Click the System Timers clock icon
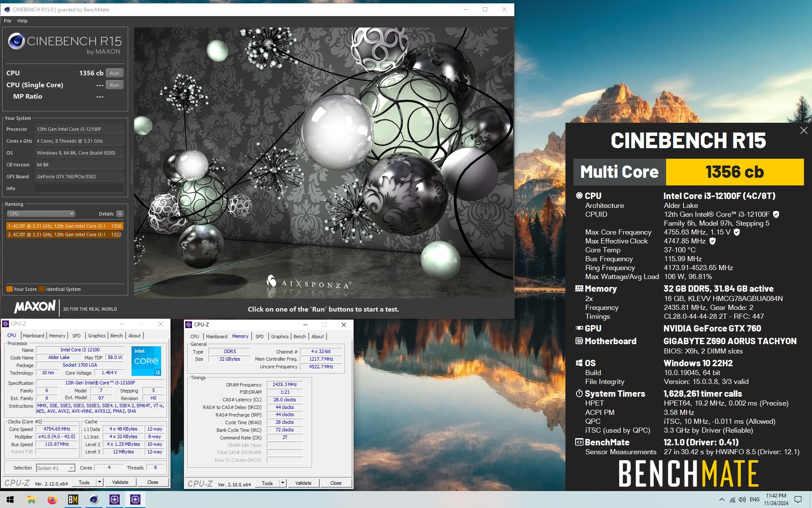The height and width of the screenshot is (508, 812). coord(579,393)
